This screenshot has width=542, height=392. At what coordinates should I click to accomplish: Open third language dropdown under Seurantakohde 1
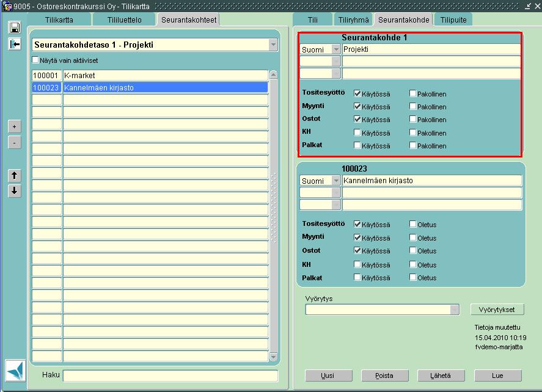coord(335,73)
